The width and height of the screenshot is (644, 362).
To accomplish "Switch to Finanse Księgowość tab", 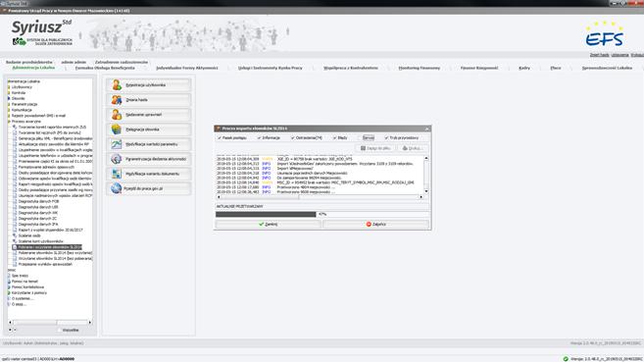I will click(x=479, y=68).
